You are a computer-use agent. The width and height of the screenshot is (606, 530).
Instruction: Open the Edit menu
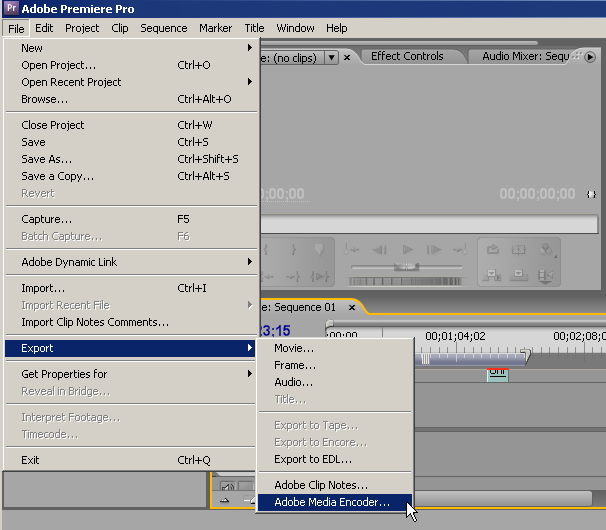44,28
